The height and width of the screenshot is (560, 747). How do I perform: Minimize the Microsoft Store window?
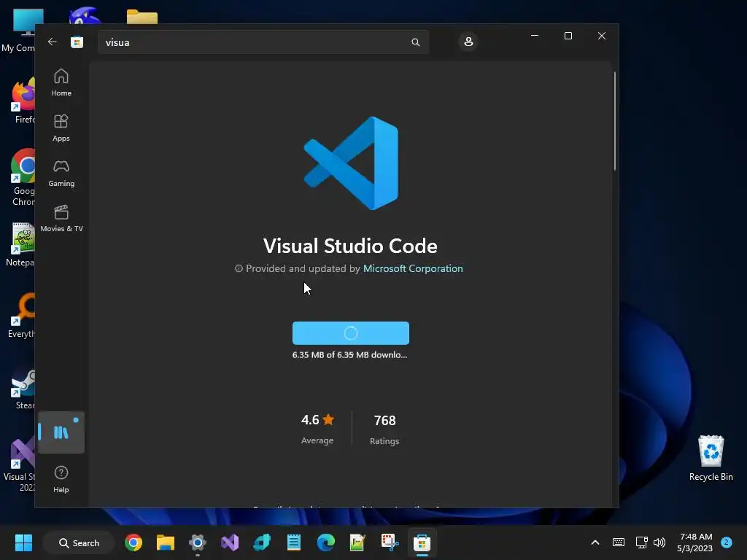coord(535,36)
